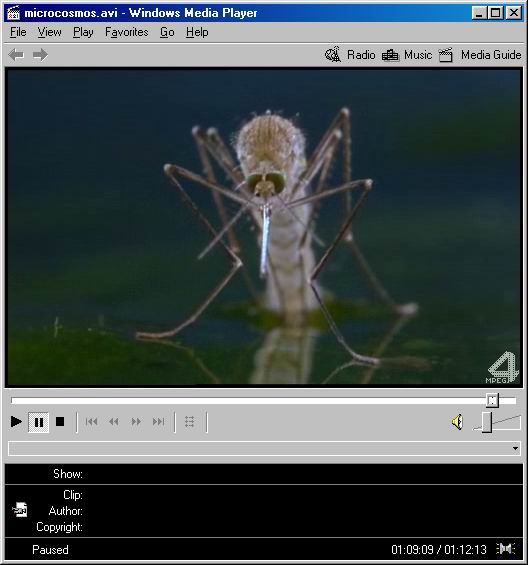Click the stereo sound indicator icon

pos(505,549)
